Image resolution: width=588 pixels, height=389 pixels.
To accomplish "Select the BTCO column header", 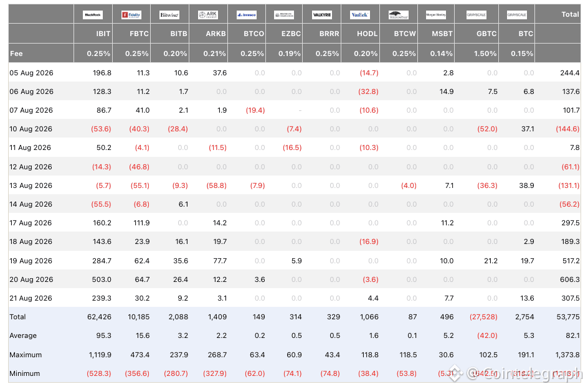I will (x=254, y=34).
